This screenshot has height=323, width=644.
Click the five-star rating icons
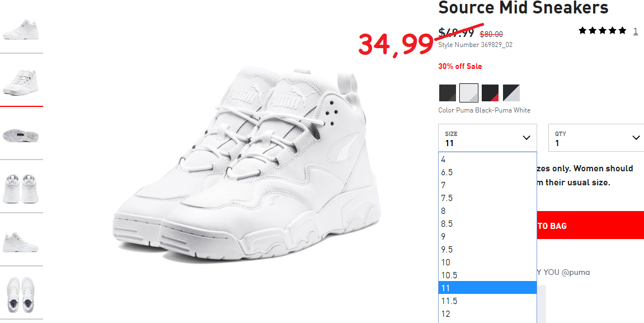click(x=603, y=30)
